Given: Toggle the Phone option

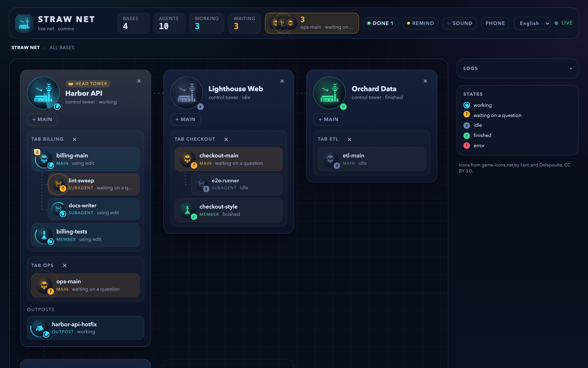Looking at the screenshot, I should point(495,23).
